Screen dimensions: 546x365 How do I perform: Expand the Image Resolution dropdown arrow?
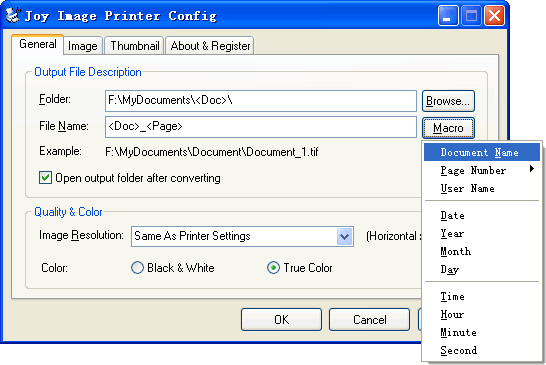click(345, 236)
